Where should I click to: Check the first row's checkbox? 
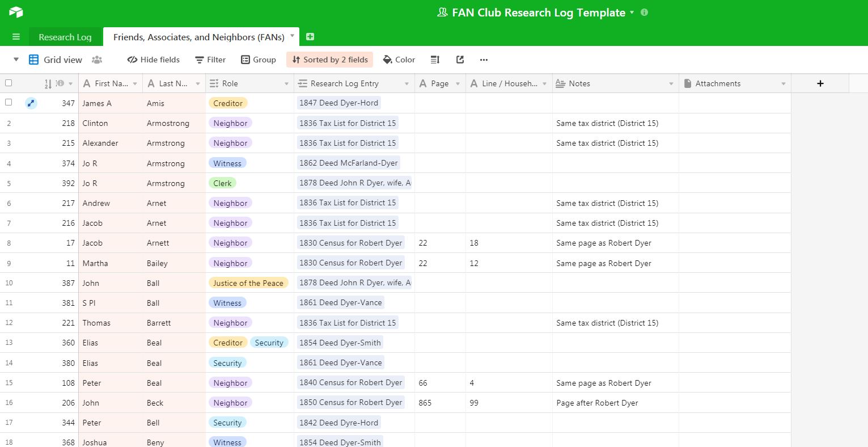[9, 103]
